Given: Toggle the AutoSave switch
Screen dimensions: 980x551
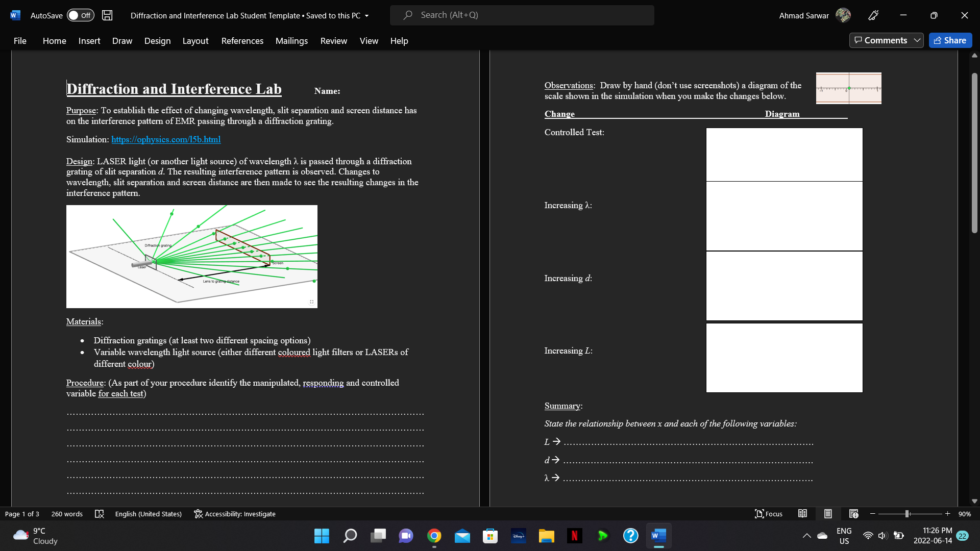Looking at the screenshot, I should click(x=81, y=15).
